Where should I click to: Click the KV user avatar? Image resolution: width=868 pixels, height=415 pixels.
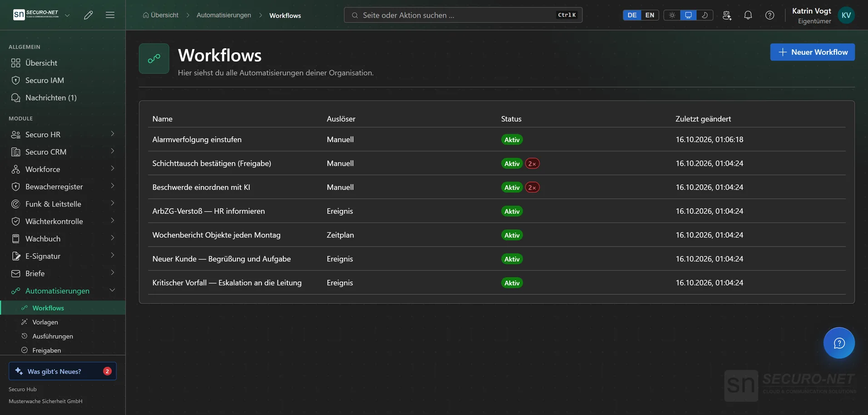pos(846,15)
